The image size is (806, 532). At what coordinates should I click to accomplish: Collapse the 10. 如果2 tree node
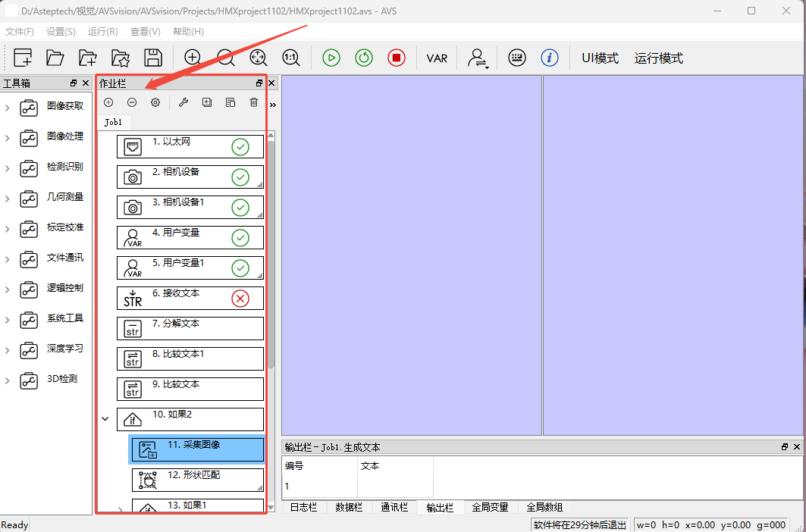(105, 418)
